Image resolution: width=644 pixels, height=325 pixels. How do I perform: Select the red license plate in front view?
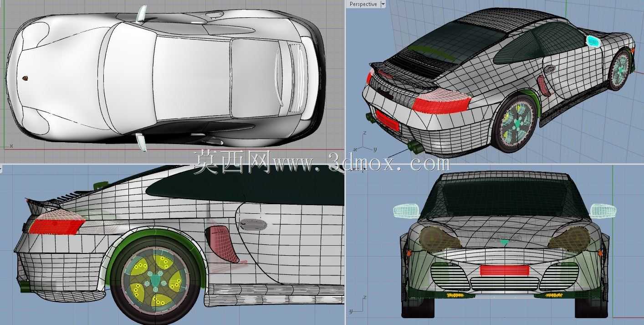point(505,270)
